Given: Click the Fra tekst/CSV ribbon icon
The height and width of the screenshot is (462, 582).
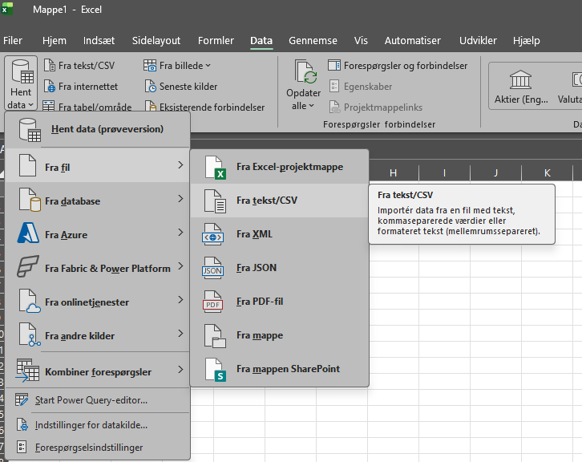Looking at the screenshot, I should coord(50,65).
